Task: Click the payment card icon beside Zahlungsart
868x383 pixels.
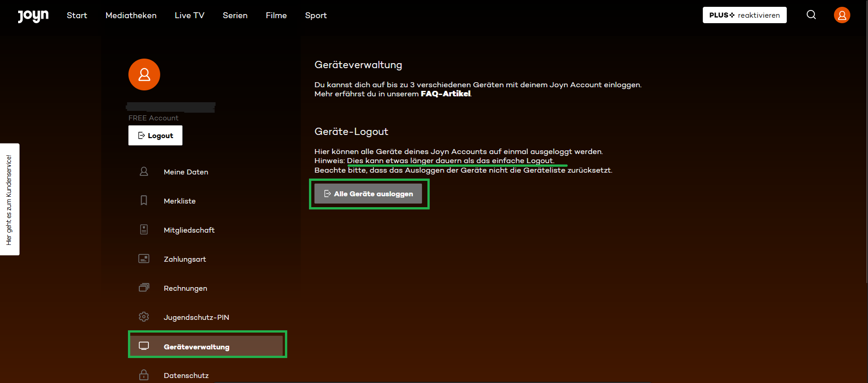Action: (x=144, y=259)
